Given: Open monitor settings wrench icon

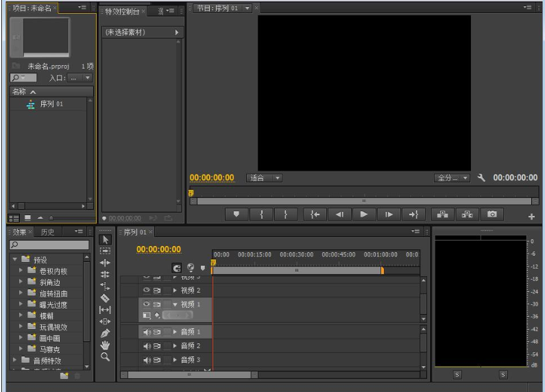Looking at the screenshot, I should click(x=481, y=178).
